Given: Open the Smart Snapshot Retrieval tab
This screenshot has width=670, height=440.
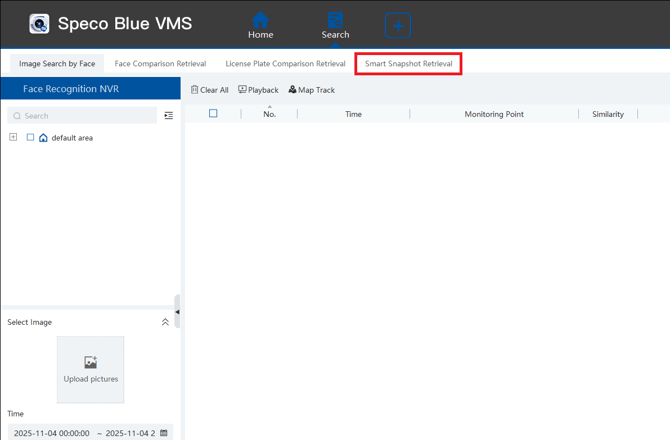Looking at the screenshot, I should click(408, 64).
